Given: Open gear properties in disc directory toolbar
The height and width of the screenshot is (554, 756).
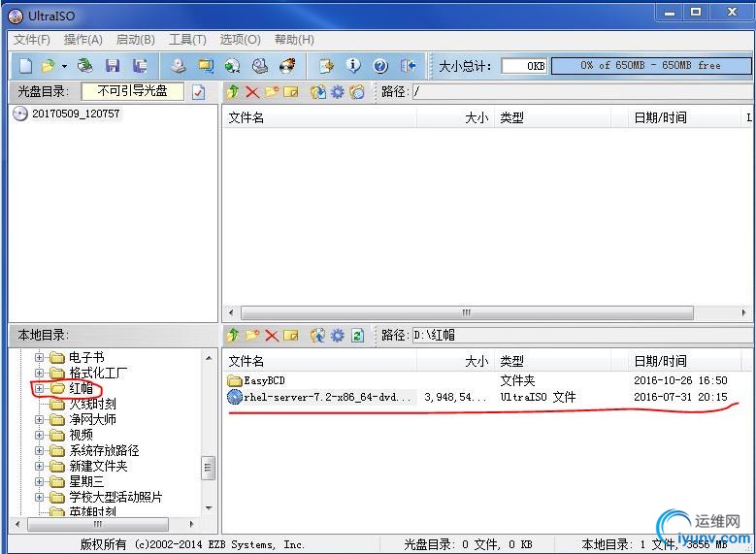Looking at the screenshot, I should point(338,91).
